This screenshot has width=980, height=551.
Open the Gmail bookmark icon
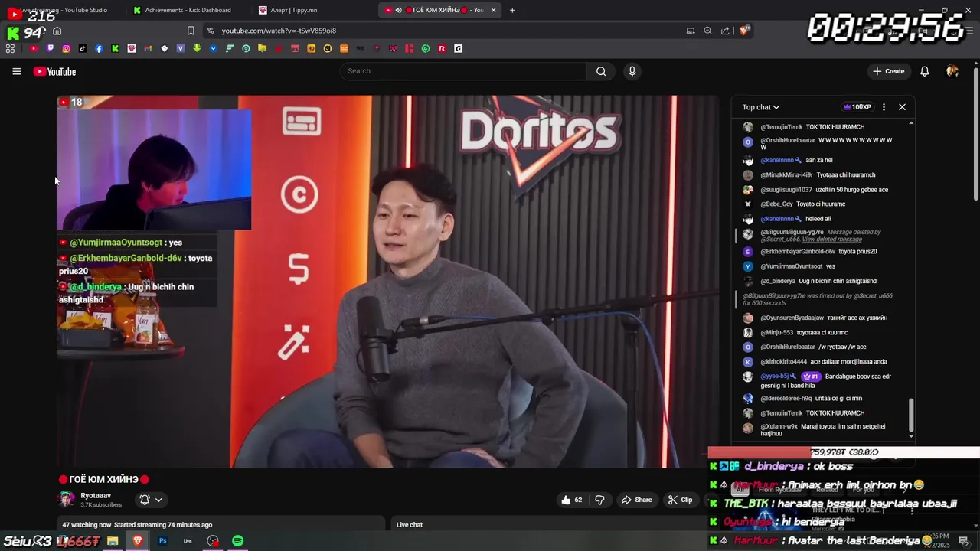tap(148, 48)
